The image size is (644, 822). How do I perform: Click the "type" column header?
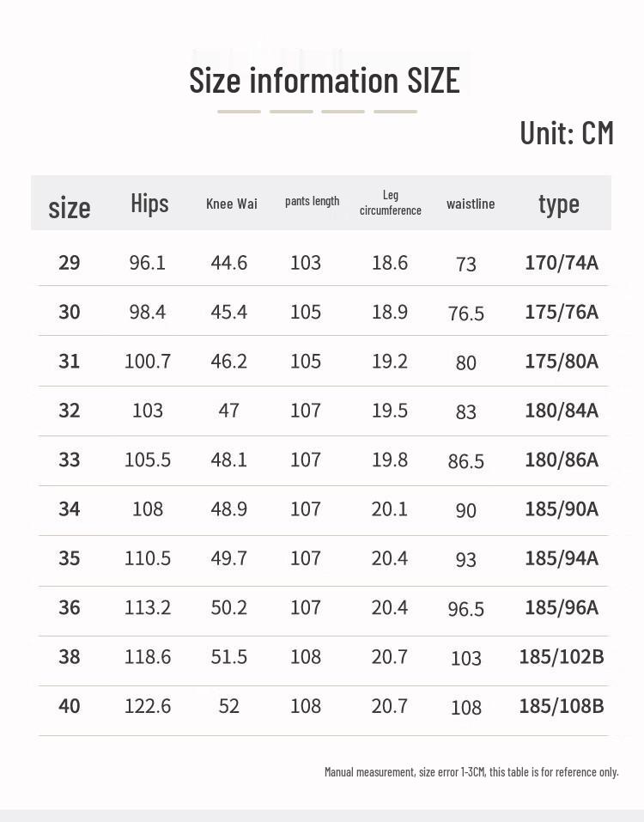[559, 204]
